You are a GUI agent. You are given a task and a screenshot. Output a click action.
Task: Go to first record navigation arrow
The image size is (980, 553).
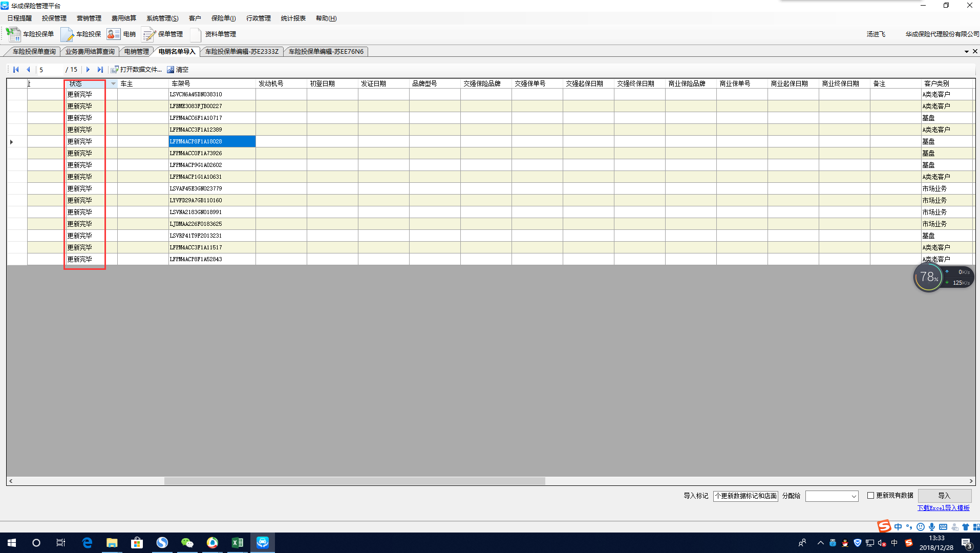point(16,70)
